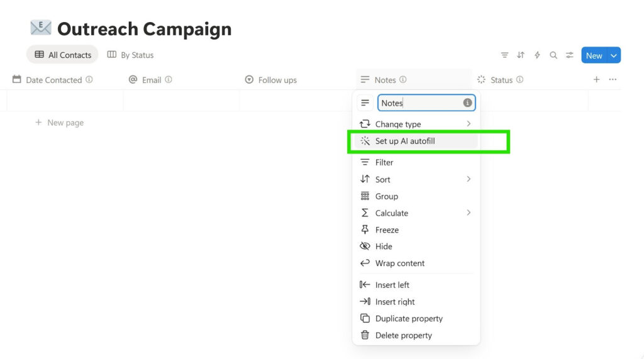The height and width of the screenshot is (359, 644).
Task: Select Hide to hide the Notes column
Action: (x=416, y=246)
